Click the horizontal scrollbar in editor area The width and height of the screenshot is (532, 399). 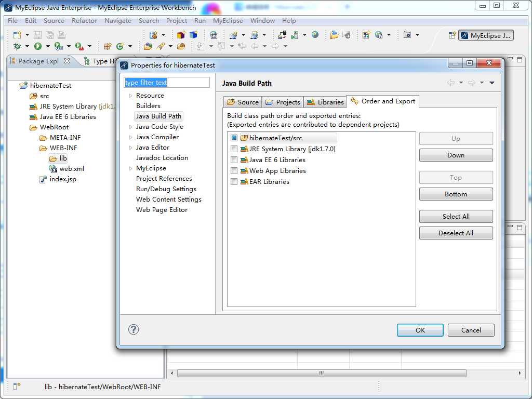pos(321,373)
